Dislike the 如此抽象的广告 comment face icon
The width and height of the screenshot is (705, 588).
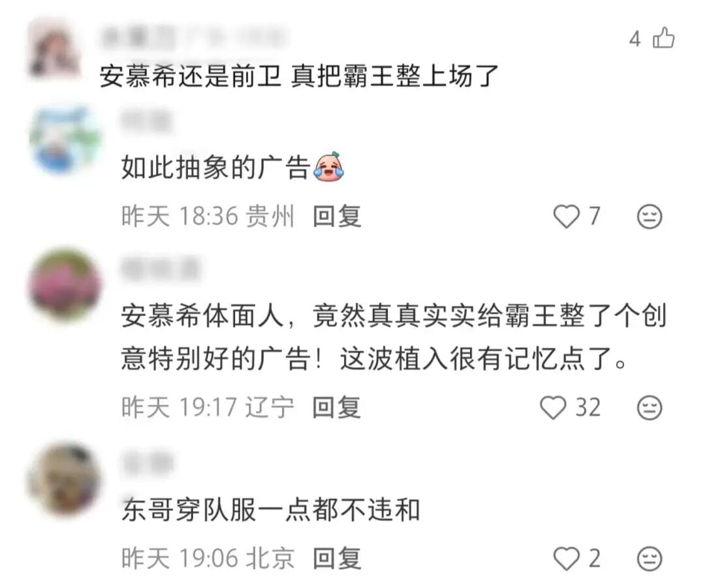[650, 217]
